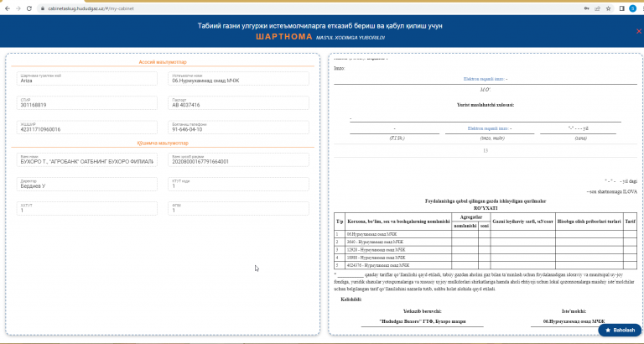Click "Hududgaz Buxoro" ГТФ, Бухоро шахри text
Viewport: 644px width, 344px height.
(x=423, y=321)
